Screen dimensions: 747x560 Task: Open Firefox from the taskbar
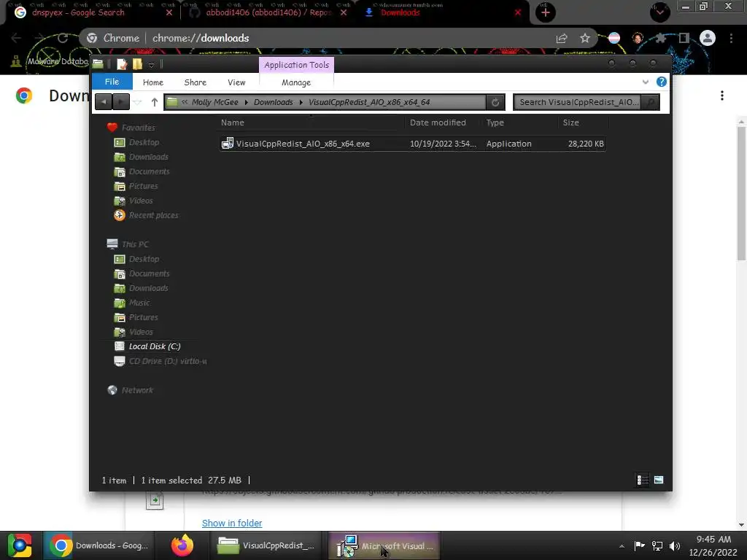click(182, 545)
